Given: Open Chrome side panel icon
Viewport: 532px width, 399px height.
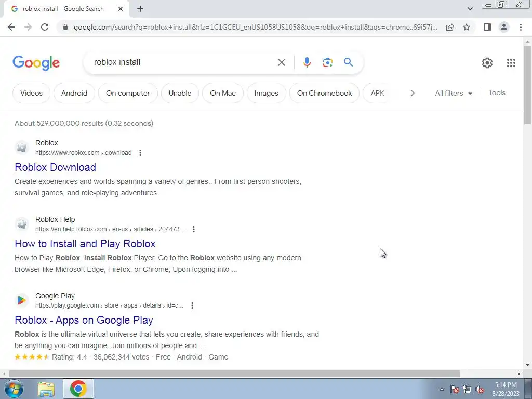Looking at the screenshot, I should pyautogui.click(x=487, y=27).
